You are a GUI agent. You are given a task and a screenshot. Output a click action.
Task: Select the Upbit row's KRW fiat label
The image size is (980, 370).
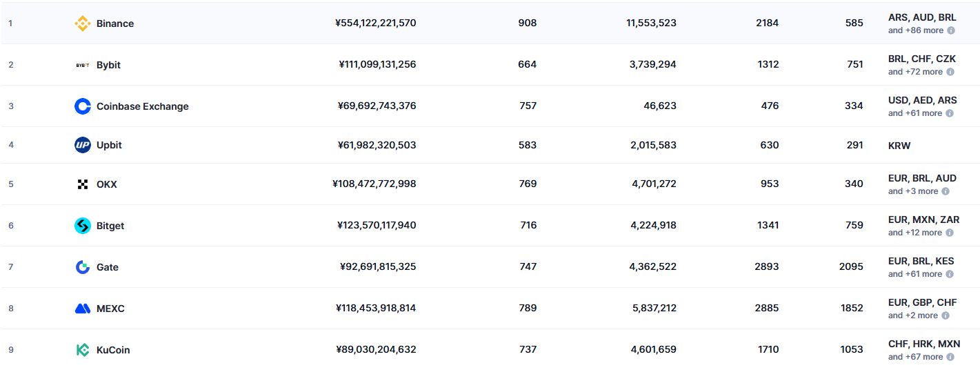coord(899,146)
